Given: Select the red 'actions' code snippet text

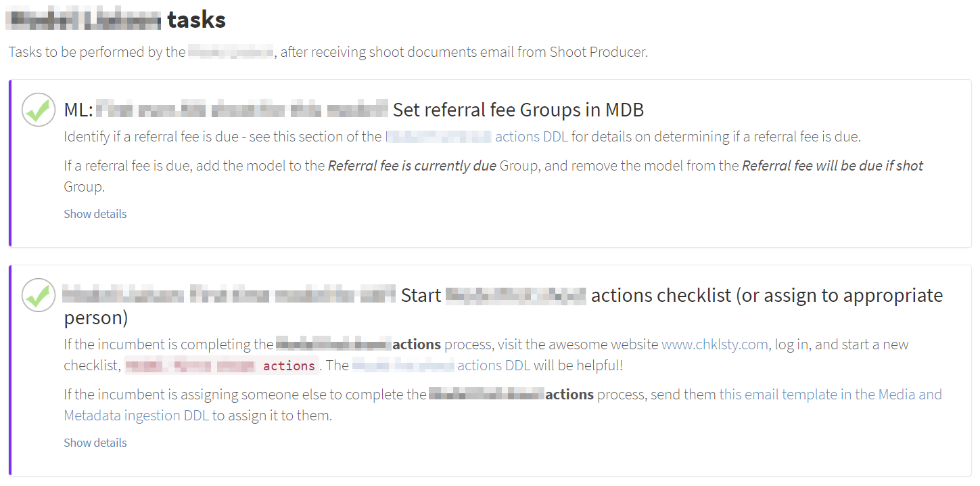Looking at the screenshot, I should [x=291, y=365].
